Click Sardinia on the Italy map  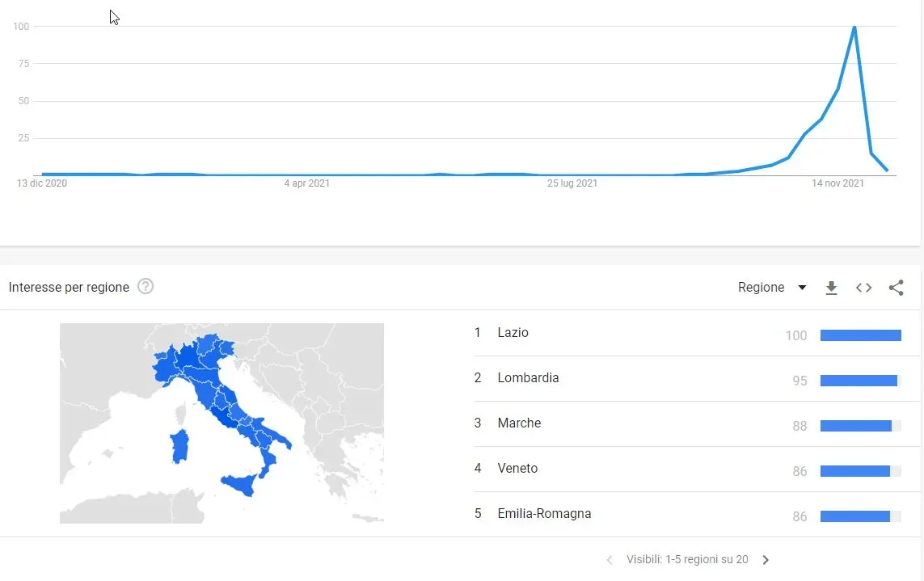pos(179,446)
